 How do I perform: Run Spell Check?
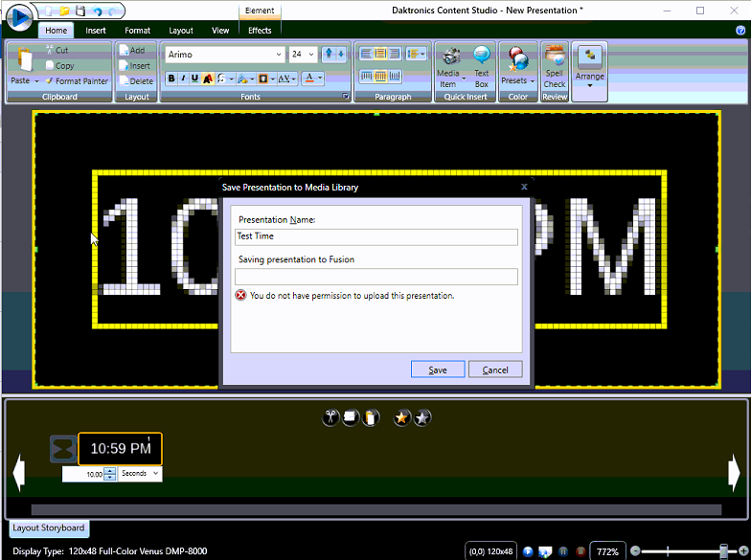[x=555, y=66]
